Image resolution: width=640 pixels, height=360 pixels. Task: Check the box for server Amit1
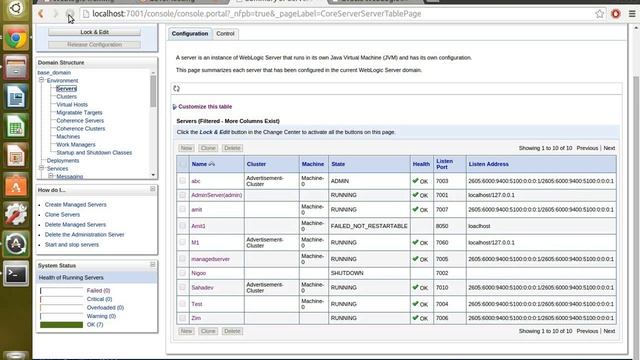(x=182, y=226)
